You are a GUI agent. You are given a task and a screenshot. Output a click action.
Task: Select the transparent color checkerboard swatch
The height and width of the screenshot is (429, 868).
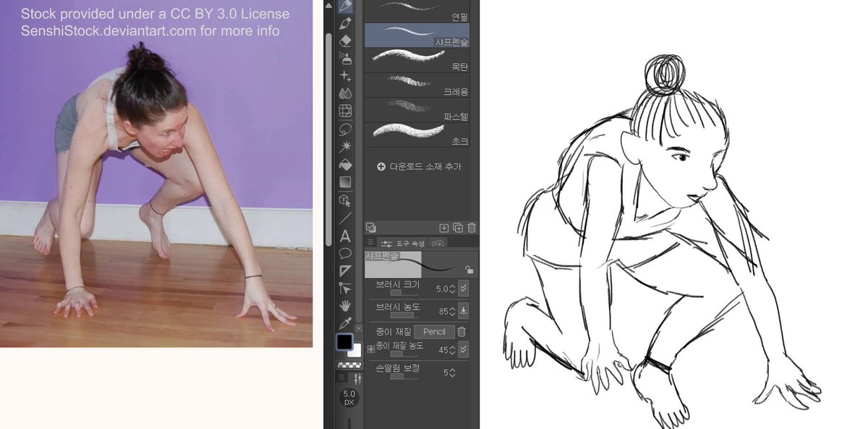point(351,365)
